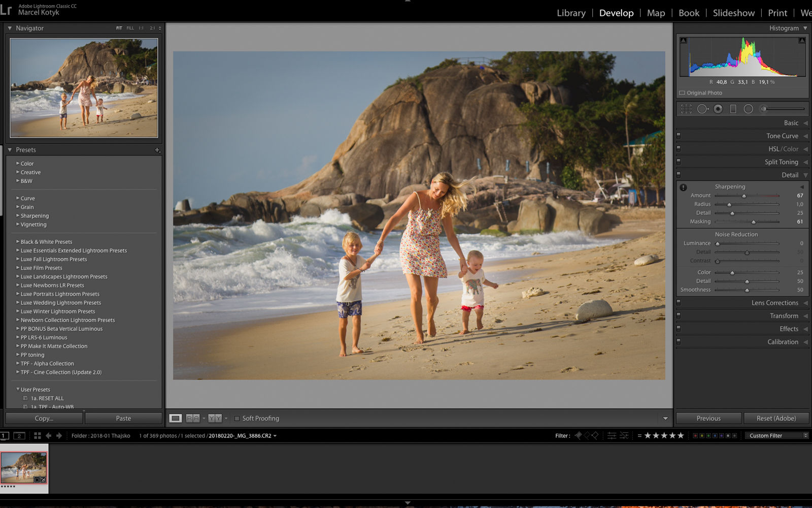Switch to Before/After RA view
Viewport: 812px width, 508px height.
193,418
